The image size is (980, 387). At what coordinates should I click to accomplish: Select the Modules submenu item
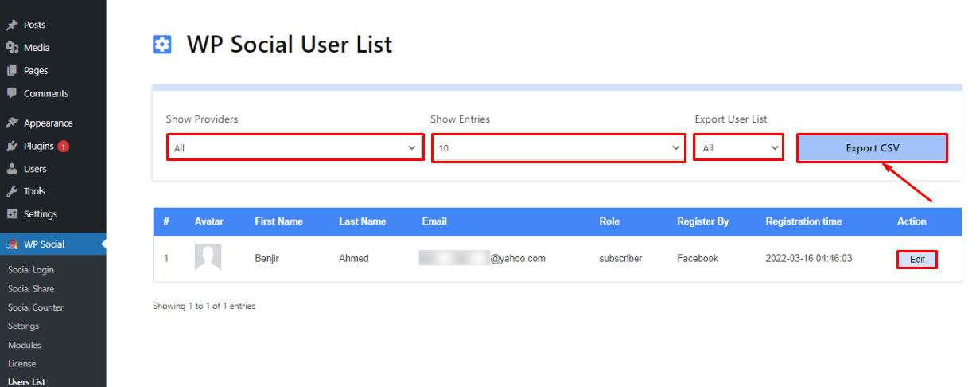coord(24,345)
